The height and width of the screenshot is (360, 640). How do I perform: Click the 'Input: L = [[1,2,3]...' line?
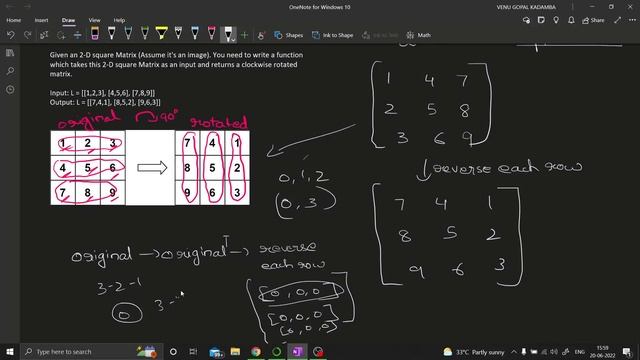(x=102, y=93)
